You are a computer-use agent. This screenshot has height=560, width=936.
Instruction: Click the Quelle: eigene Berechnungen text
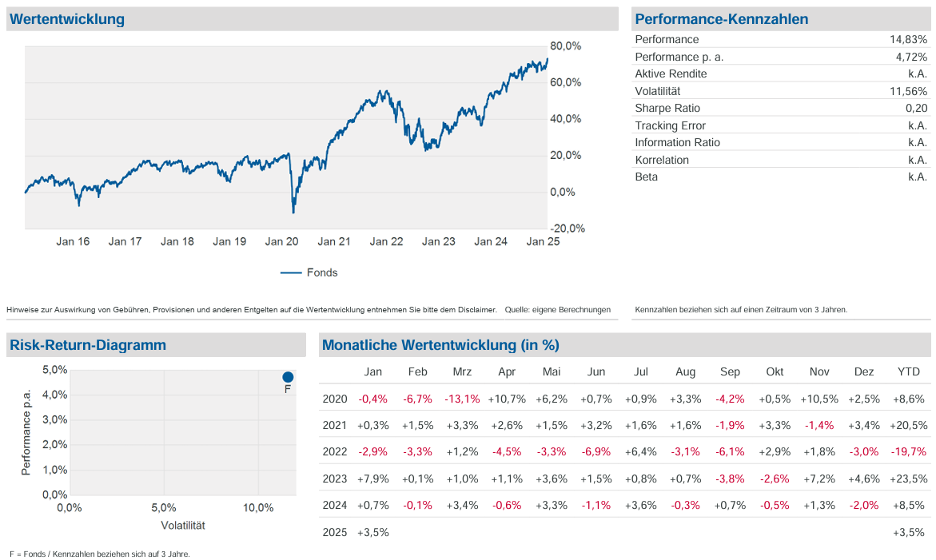tap(558, 309)
